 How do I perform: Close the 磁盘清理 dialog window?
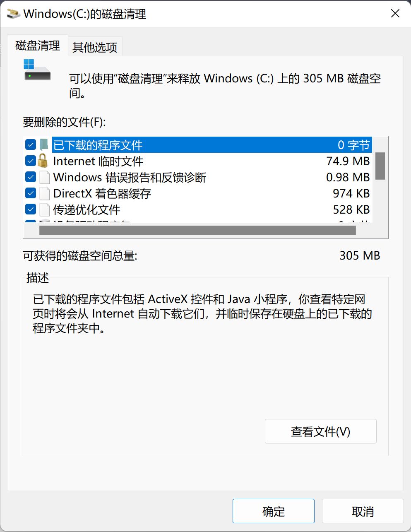coord(395,14)
